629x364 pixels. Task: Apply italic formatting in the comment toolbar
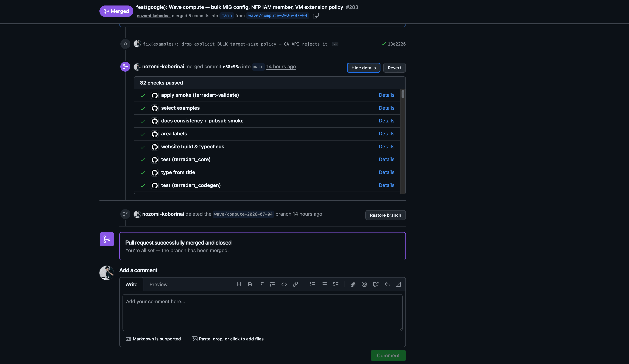coord(261,284)
